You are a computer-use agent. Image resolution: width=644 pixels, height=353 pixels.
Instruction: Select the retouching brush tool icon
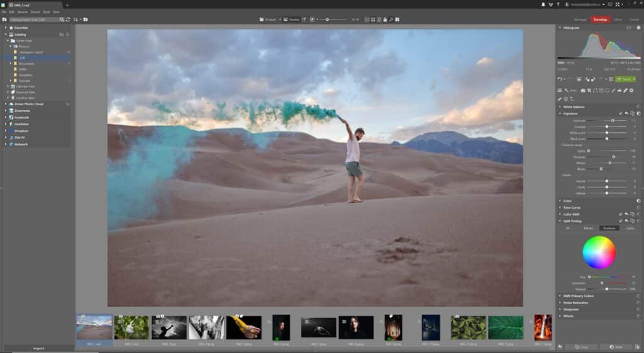[x=613, y=91]
